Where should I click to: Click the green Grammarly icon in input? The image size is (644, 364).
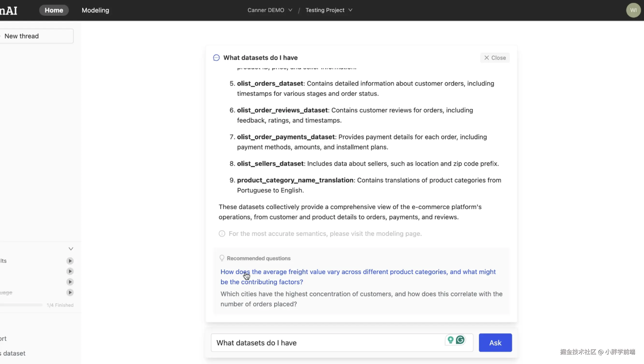coord(460,340)
